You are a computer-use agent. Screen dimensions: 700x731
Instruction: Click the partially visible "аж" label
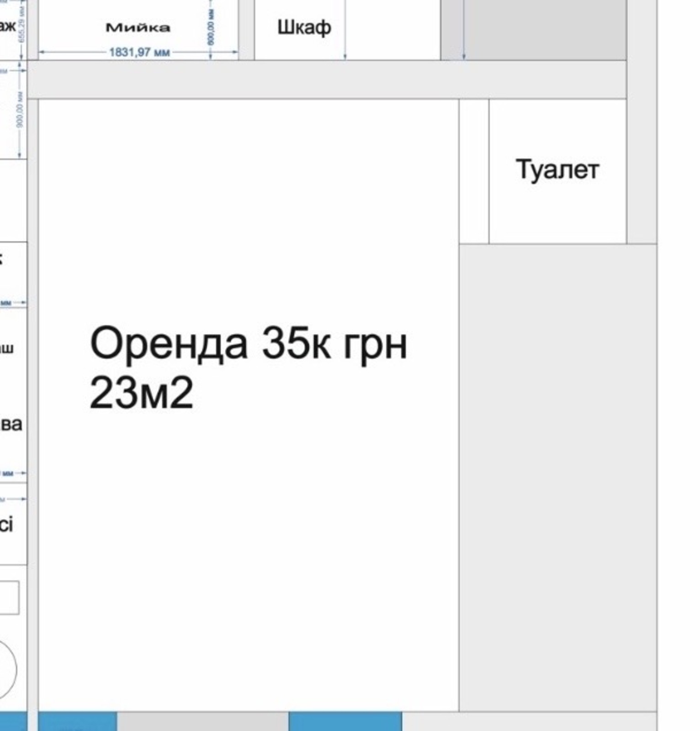[x=7, y=26]
